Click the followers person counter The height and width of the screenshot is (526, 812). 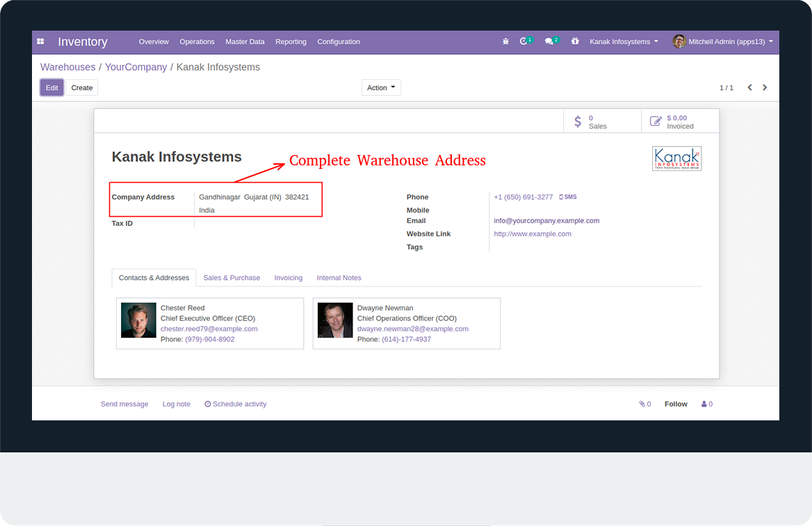tap(707, 404)
